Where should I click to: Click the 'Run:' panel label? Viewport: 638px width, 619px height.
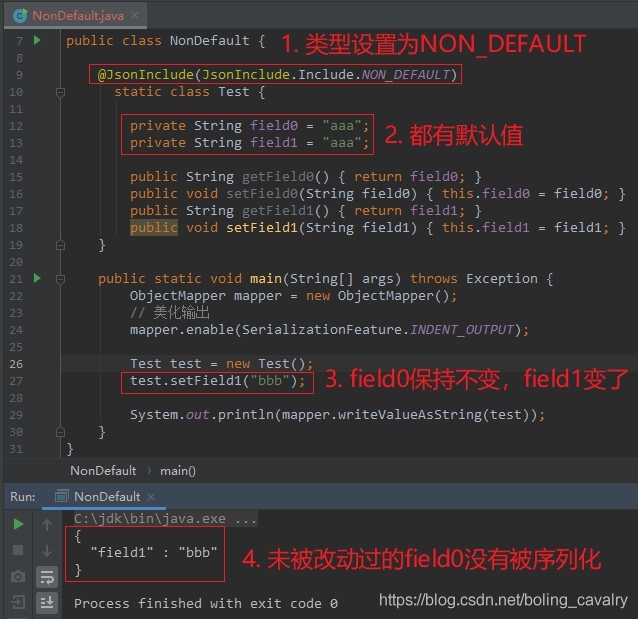point(22,497)
